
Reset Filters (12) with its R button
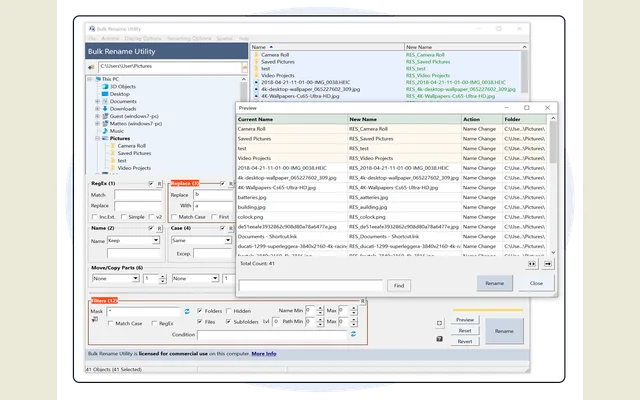[x=362, y=301]
